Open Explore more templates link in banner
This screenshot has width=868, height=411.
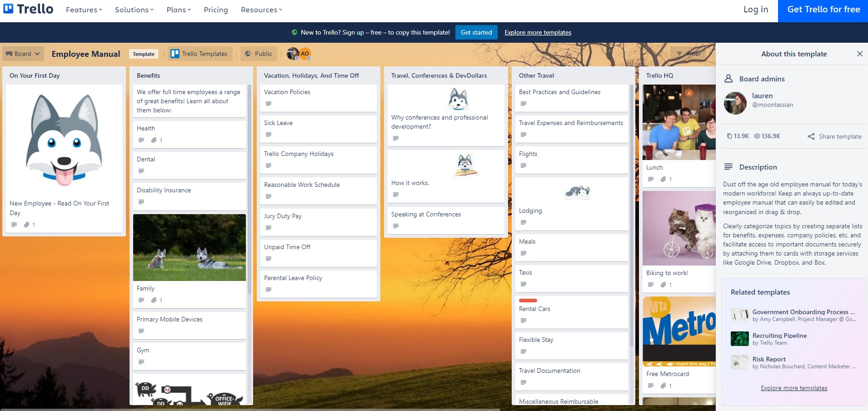[x=538, y=32]
